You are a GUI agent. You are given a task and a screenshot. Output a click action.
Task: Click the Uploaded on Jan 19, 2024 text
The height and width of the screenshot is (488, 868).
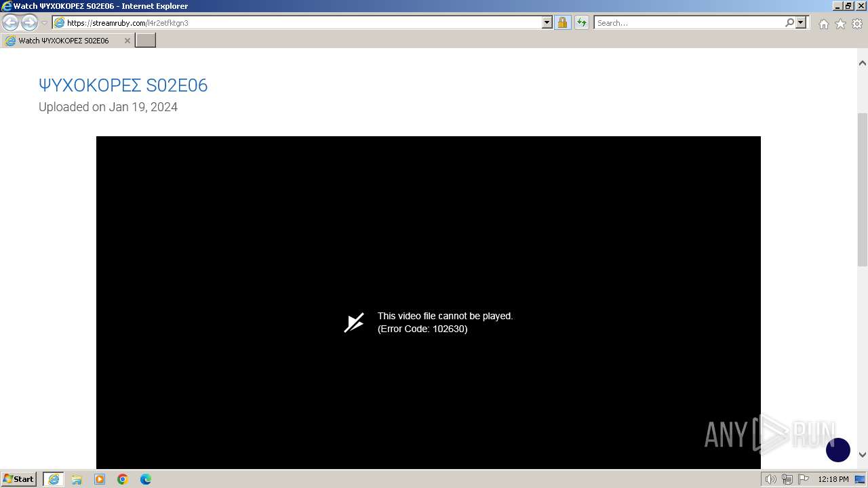coord(108,107)
